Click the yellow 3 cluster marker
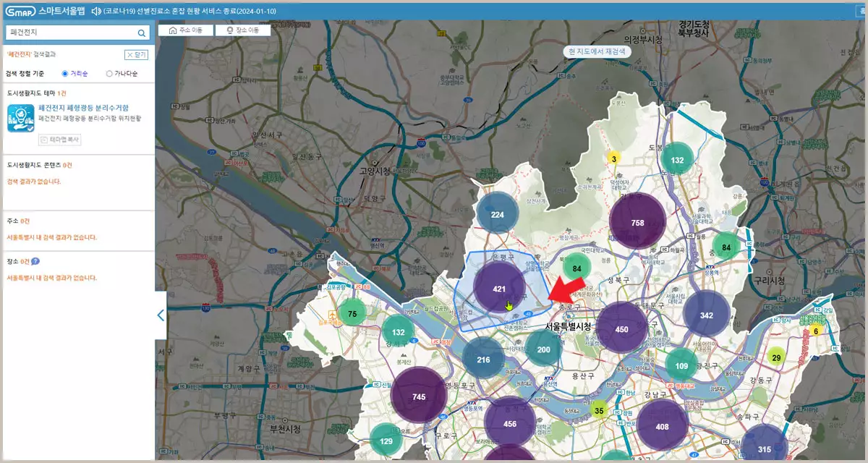The image size is (868, 463). pyautogui.click(x=613, y=158)
